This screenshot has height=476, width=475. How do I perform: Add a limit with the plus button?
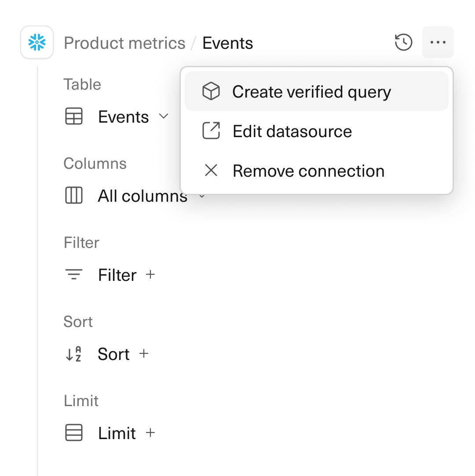click(x=150, y=432)
